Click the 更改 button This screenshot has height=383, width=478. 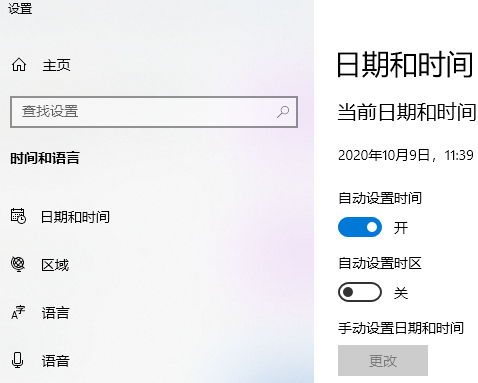tap(383, 360)
